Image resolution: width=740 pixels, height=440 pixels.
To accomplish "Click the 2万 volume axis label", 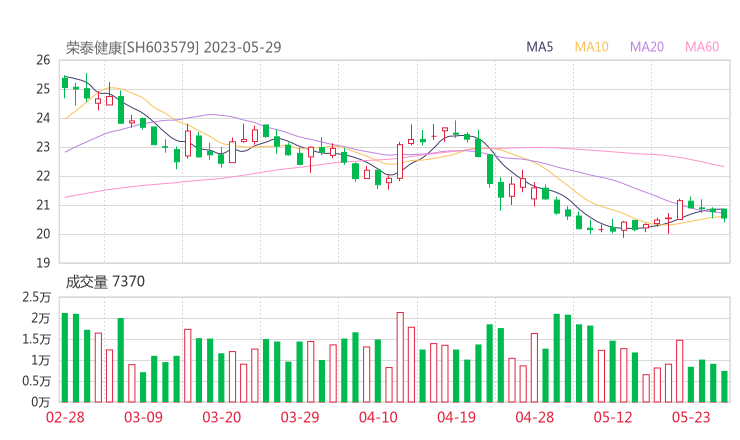I will [x=41, y=319].
